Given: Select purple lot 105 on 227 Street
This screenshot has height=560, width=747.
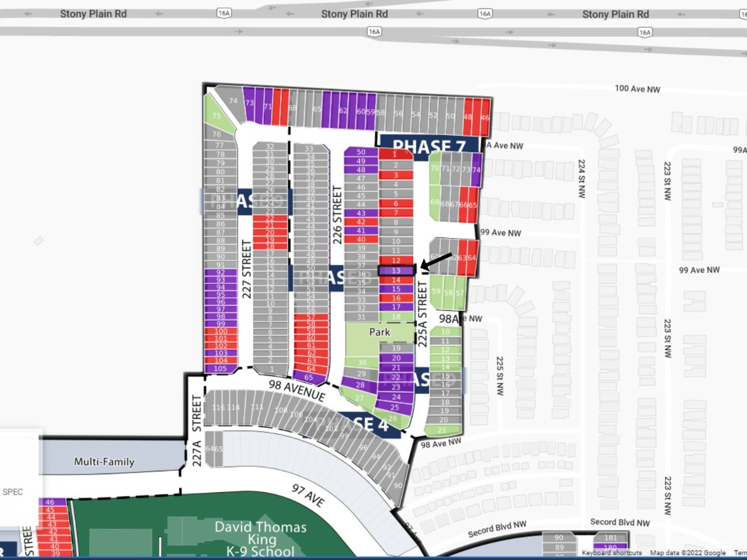Looking at the screenshot, I should (x=221, y=368).
